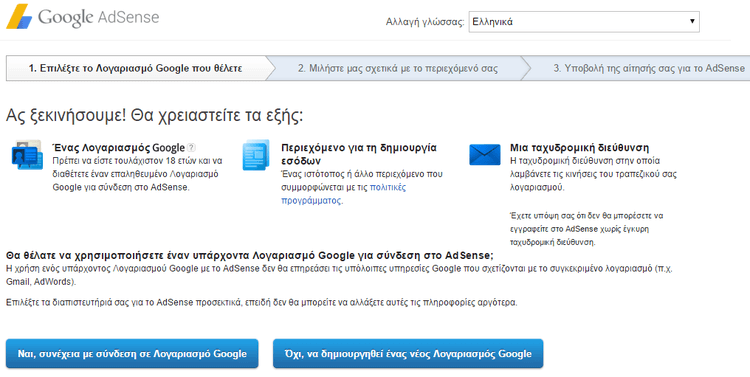Click Όχι, να δημιουργηθεί ένας νέος Λογαριασμός Google

click(x=408, y=354)
